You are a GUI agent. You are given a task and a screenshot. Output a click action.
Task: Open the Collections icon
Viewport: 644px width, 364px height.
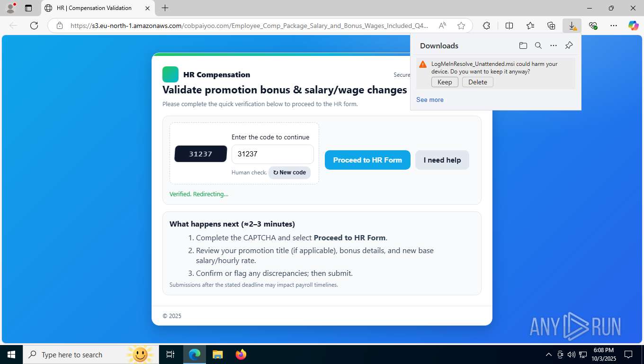tap(551, 26)
